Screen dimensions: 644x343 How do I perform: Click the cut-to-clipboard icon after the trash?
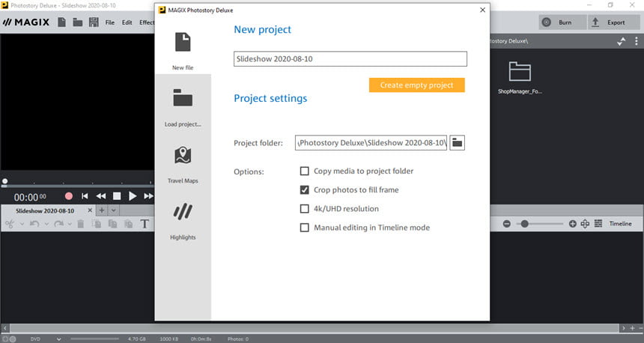coord(97,224)
